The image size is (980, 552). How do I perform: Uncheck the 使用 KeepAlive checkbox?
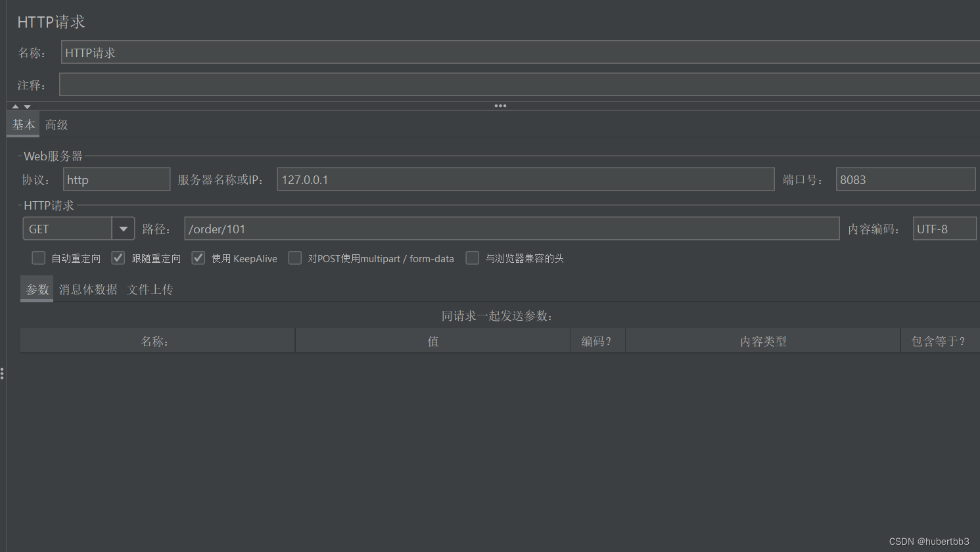(x=198, y=258)
